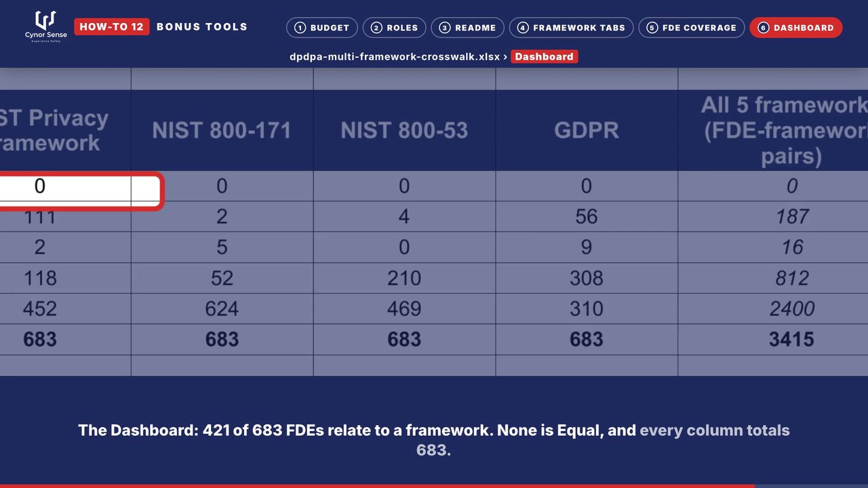The width and height of the screenshot is (868, 488).
Task: Click cell with value 5 under NIST 800-171
Action: click(x=222, y=247)
